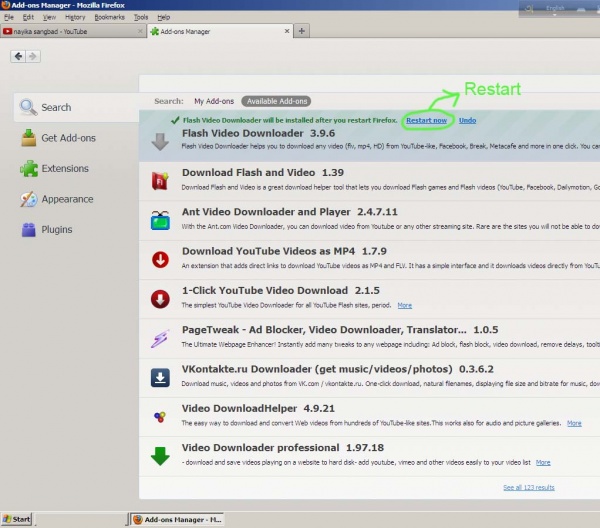Open the Edit menu

28,17
